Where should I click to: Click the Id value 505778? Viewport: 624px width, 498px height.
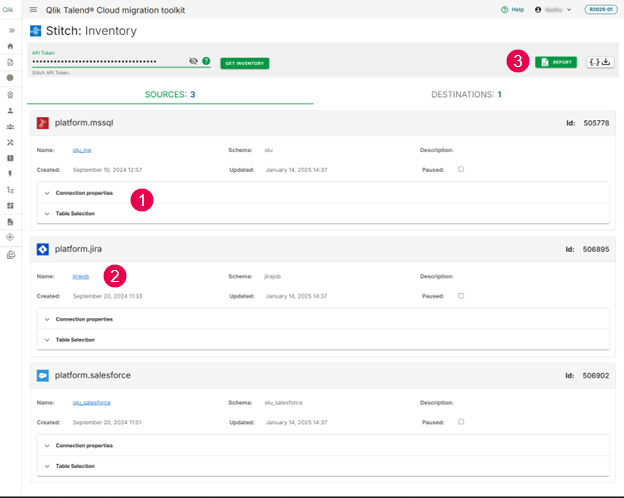coord(596,123)
